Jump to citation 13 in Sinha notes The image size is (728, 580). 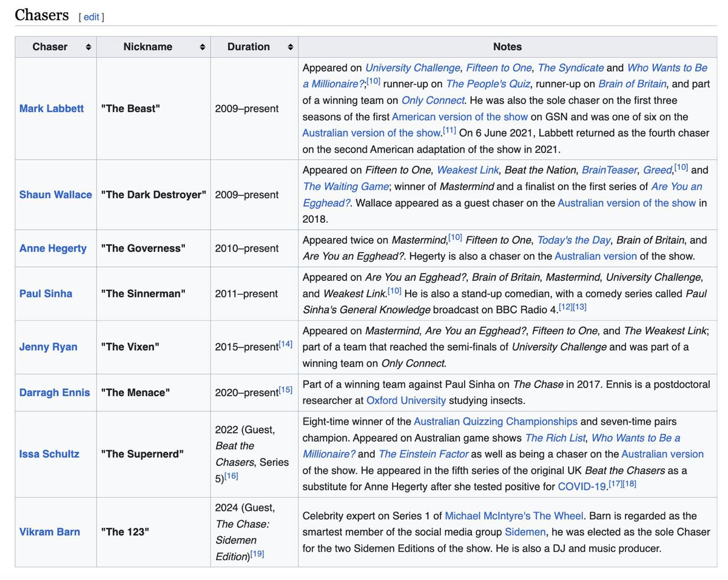(578, 306)
